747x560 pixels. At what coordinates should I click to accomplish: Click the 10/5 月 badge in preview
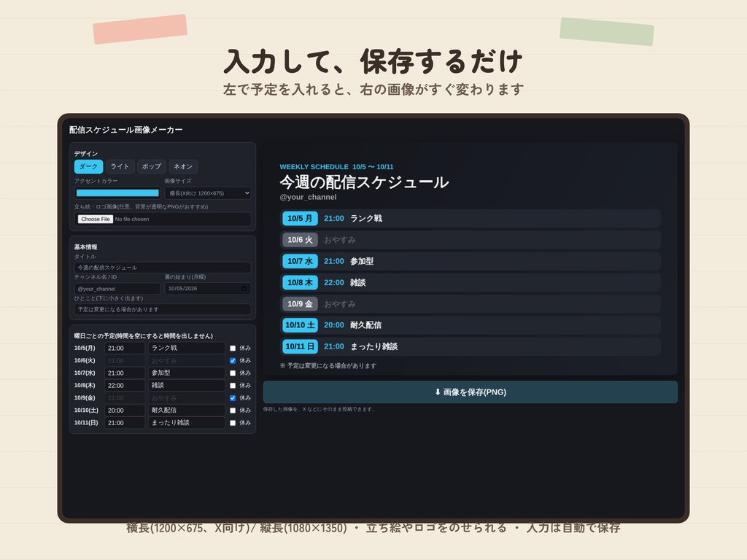[300, 218]
